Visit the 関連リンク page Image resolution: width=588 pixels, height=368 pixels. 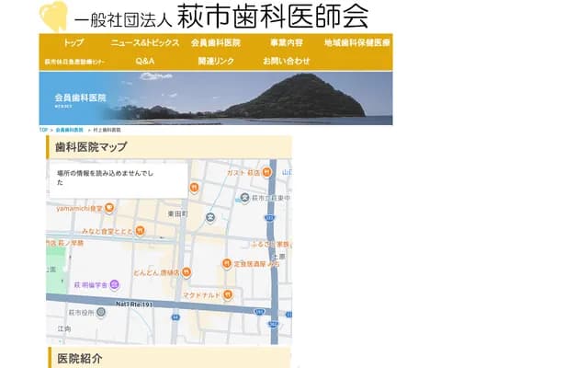215,61
